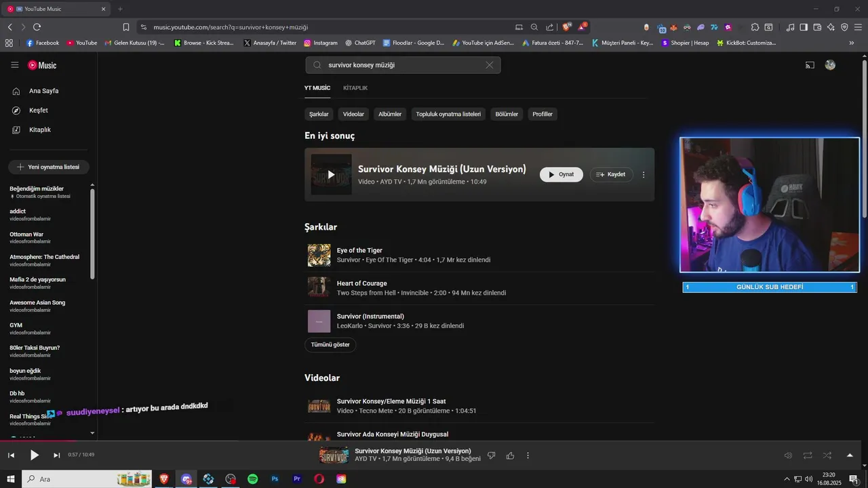Screen dimensions: 868x488
Task: Open more options for top result
Action: [644, 175]
